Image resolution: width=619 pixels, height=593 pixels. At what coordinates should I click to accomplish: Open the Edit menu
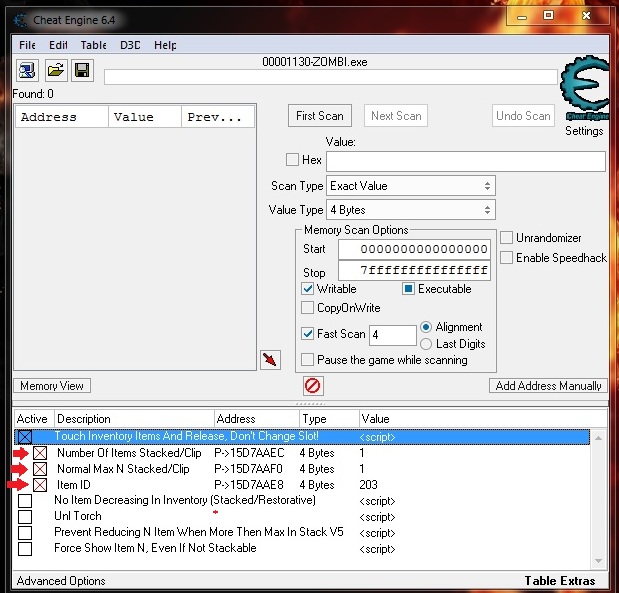coord(58,45)
